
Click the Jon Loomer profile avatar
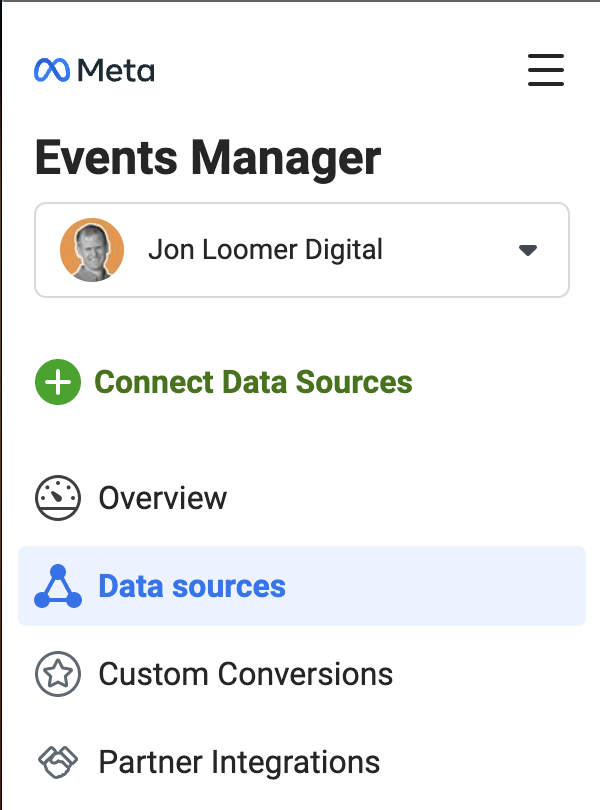92,250
